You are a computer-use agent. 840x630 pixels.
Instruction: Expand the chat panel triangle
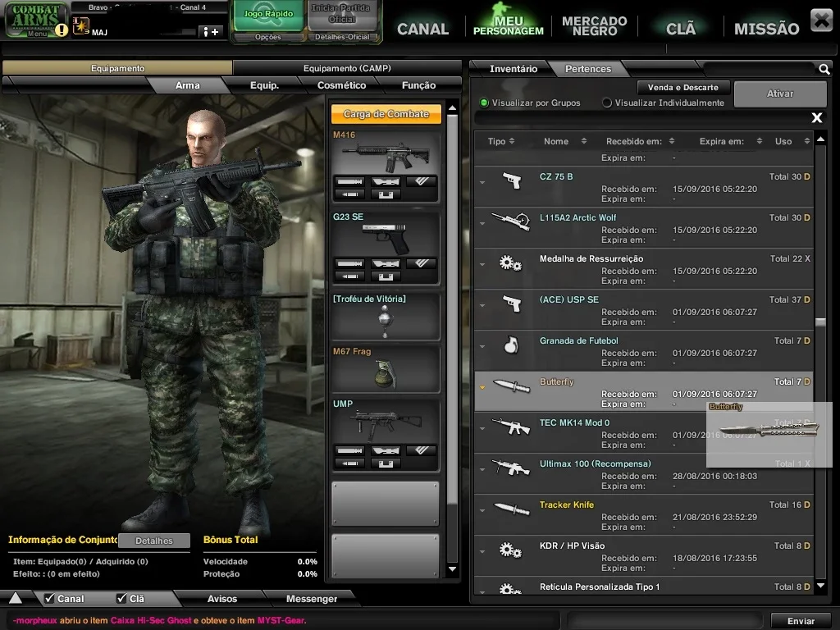pyautogui.click(x=16, y=598)
